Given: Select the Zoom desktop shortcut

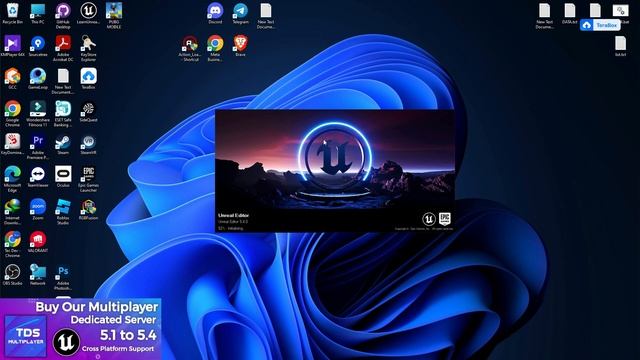Looking at the screenshot, I should click(x=38, y=209).
